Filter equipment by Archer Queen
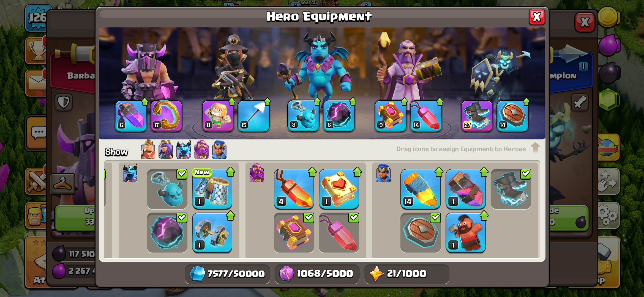This screenshot has width=644, height=297. tap(166, 149)
